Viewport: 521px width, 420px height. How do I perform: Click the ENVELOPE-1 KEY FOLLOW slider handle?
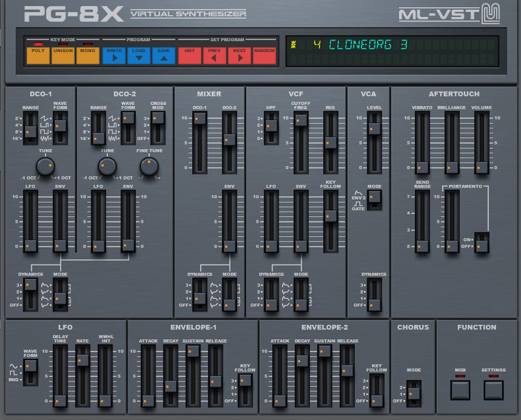(x=246, y=380)
